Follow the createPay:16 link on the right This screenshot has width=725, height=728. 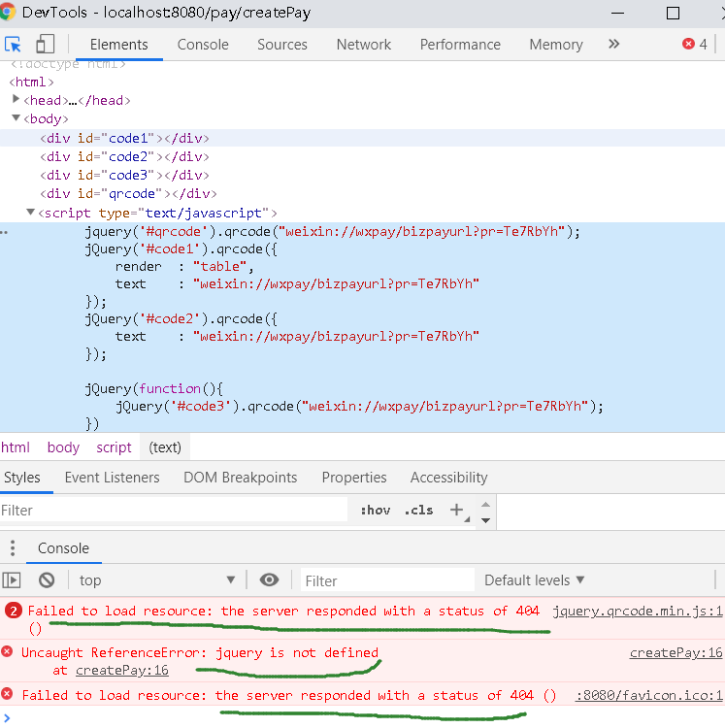676,653
